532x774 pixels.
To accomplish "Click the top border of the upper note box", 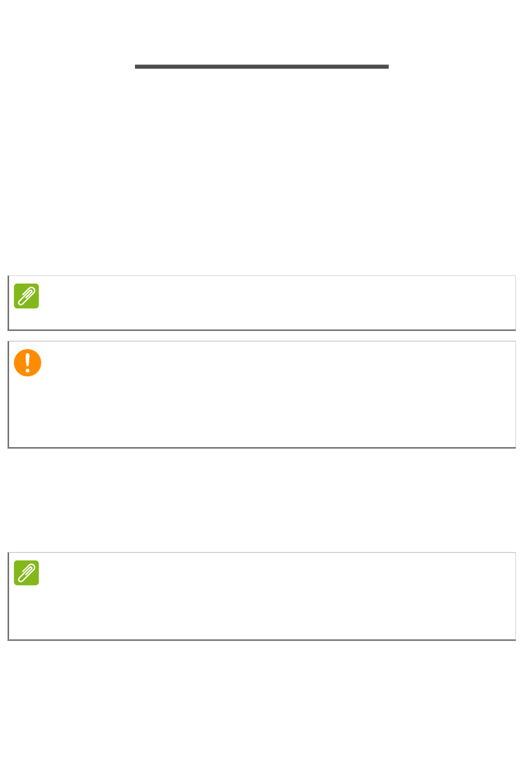I will pos(262,276).
